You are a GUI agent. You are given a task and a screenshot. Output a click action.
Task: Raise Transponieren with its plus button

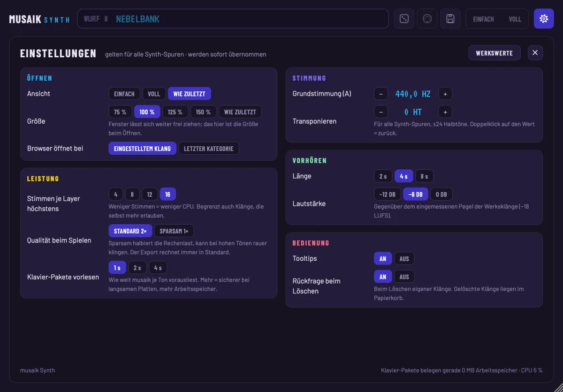445,112
